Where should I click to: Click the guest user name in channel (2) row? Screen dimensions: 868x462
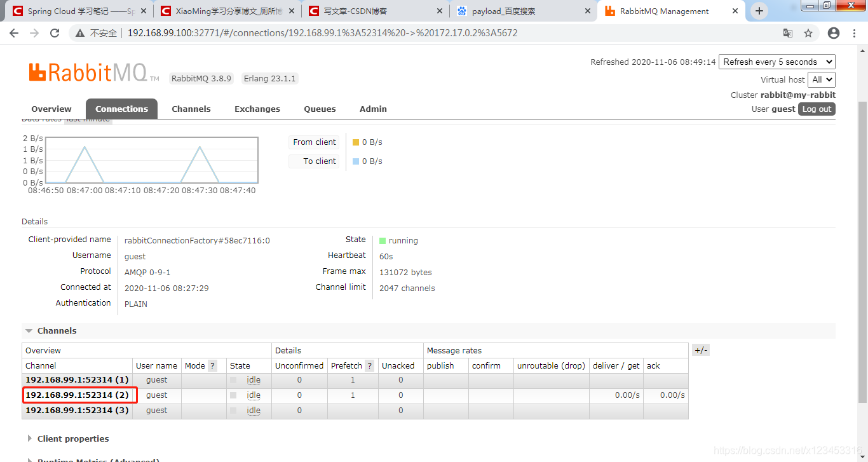[x=157, y=395]
